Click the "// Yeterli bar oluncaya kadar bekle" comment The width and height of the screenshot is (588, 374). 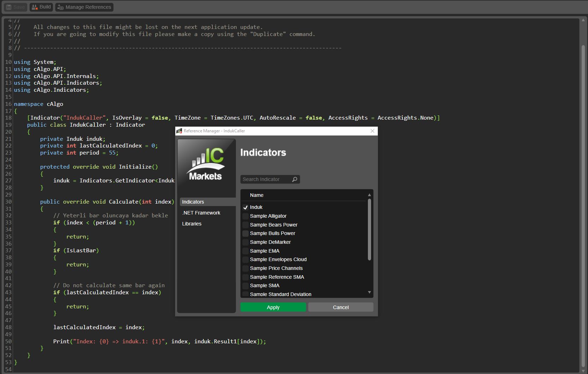click(x=110, y=216)
